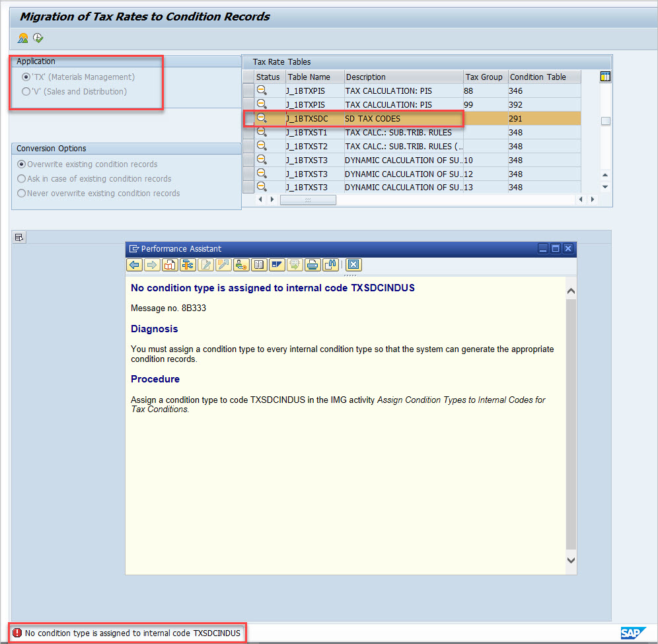658x644 pixels.
Task: Click the small list icon below Conversion Options
Action: coord(19,238)
